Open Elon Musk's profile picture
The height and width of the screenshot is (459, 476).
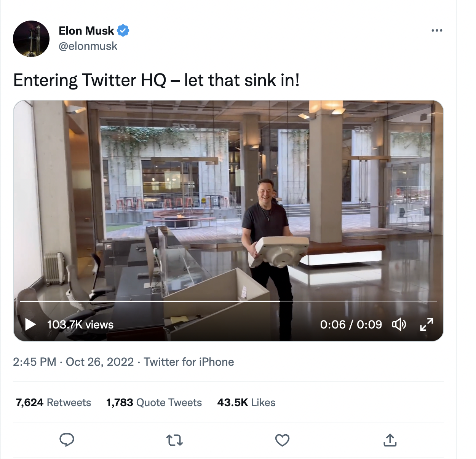tap(31, 39)
